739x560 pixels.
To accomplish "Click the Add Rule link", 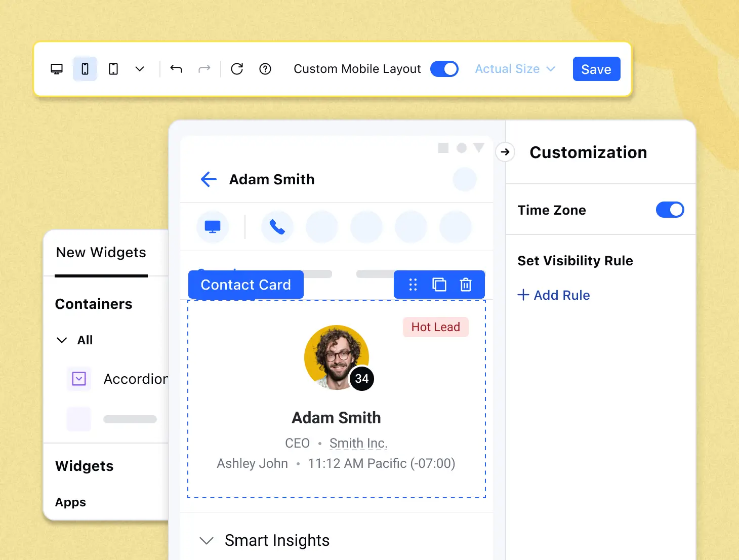I will tap(554, 295).
